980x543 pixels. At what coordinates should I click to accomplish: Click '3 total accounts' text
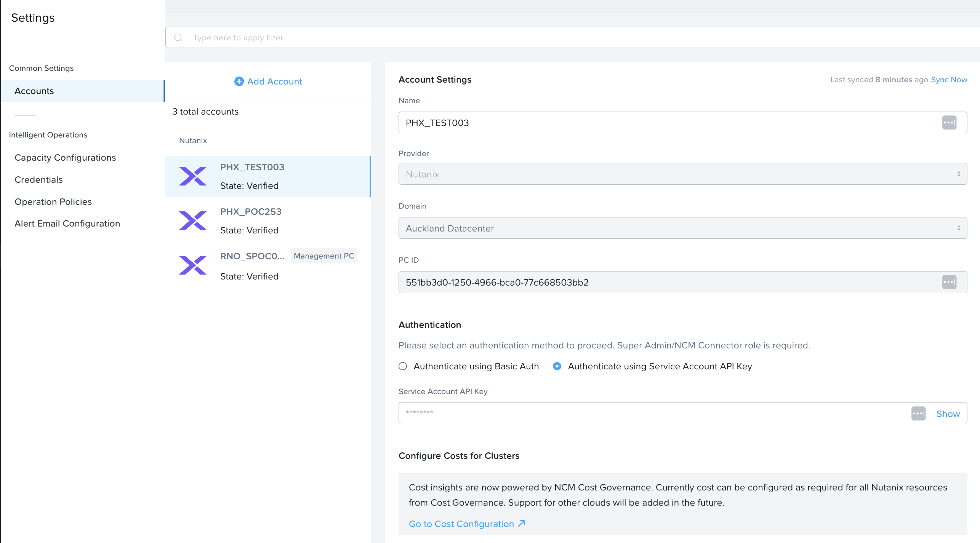(205, 112)
